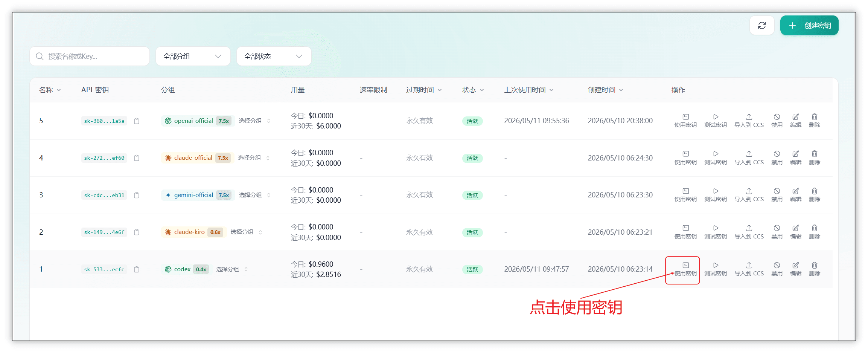Click the claude-official group tag
The width and height of the screenshot is (868, 353).
198,158
